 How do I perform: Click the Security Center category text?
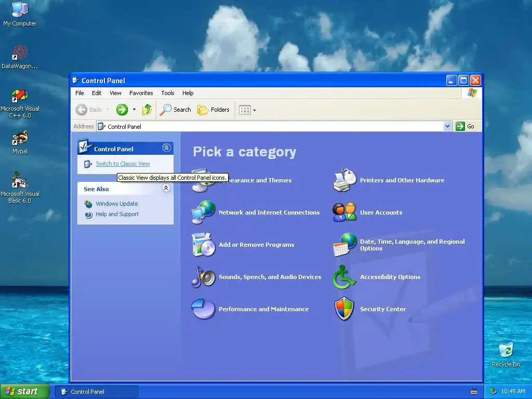[x=383, y=309]
